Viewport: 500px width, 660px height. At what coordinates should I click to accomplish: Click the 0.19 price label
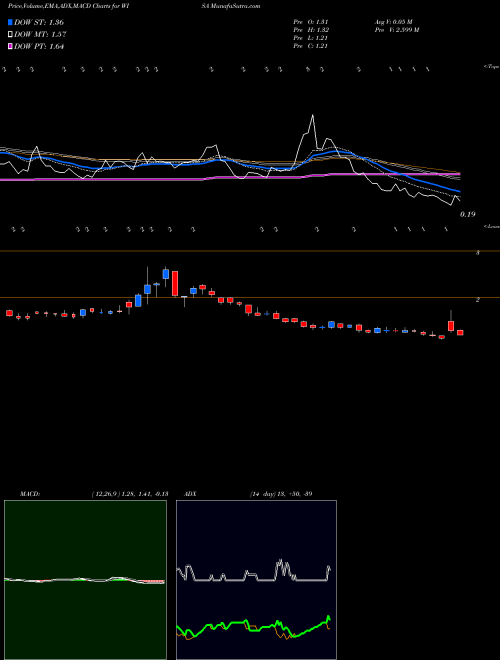[467, 214]
